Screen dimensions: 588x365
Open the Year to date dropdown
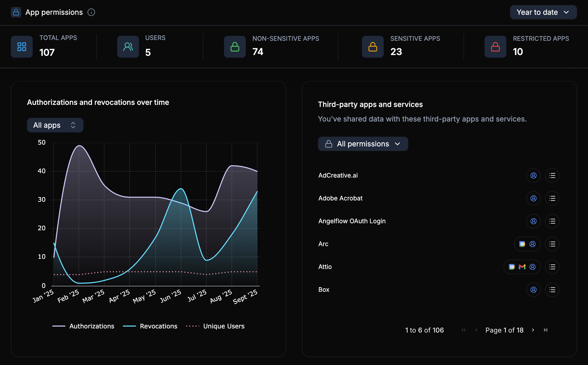(x=543, y=12)
